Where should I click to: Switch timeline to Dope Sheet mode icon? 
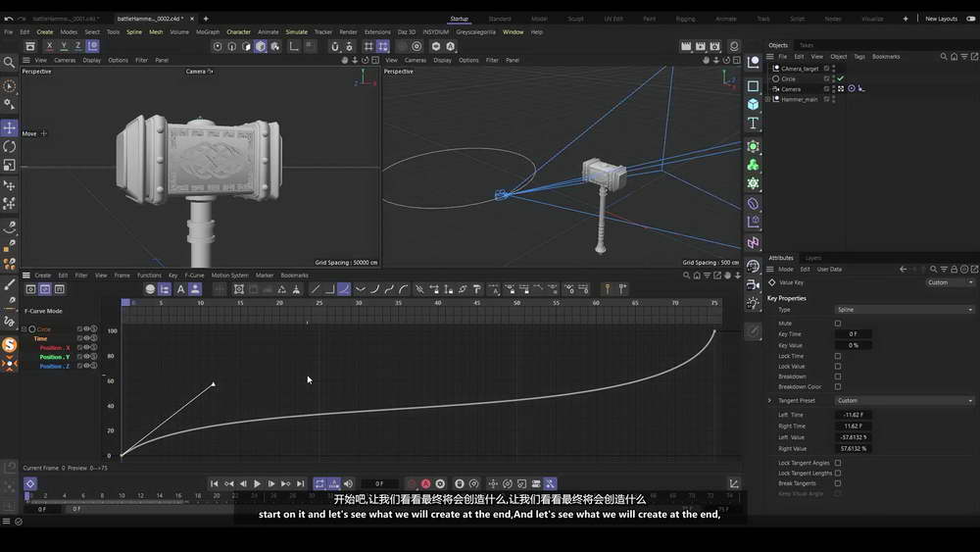pyautogui.click(x=30, y=289)
